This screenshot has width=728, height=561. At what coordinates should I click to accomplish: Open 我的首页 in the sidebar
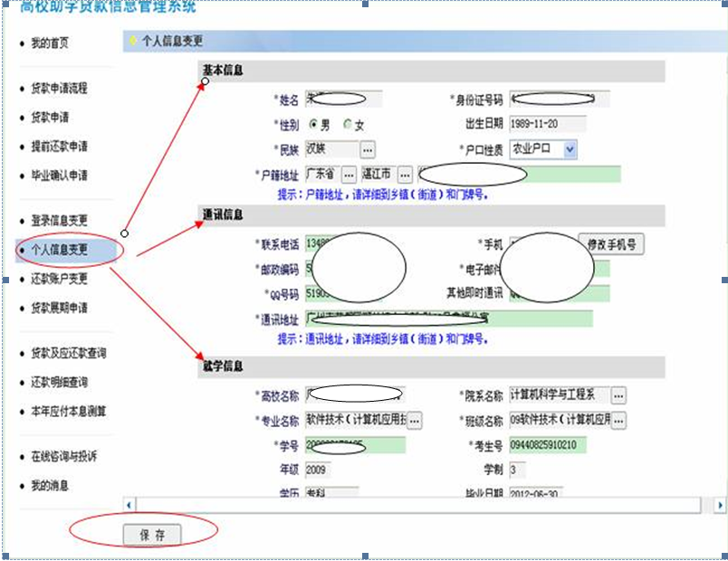click(50, 43)
